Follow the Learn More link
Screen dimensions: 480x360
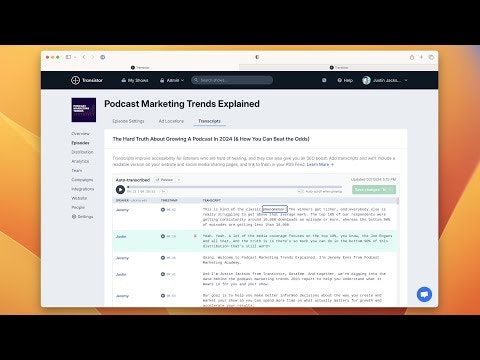pos(320,164)
